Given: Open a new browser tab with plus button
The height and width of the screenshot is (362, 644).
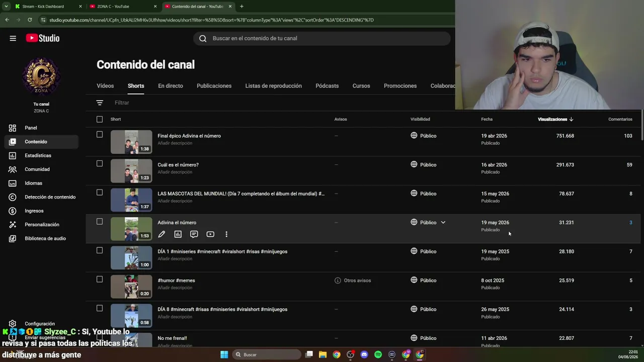Looking at the screenshot, I should point(242,7).
